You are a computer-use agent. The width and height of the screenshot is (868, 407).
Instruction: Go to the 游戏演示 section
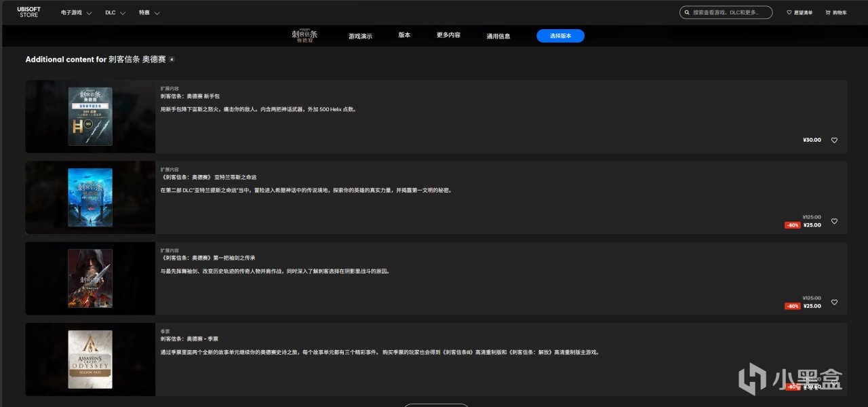[x=360, y=36]
